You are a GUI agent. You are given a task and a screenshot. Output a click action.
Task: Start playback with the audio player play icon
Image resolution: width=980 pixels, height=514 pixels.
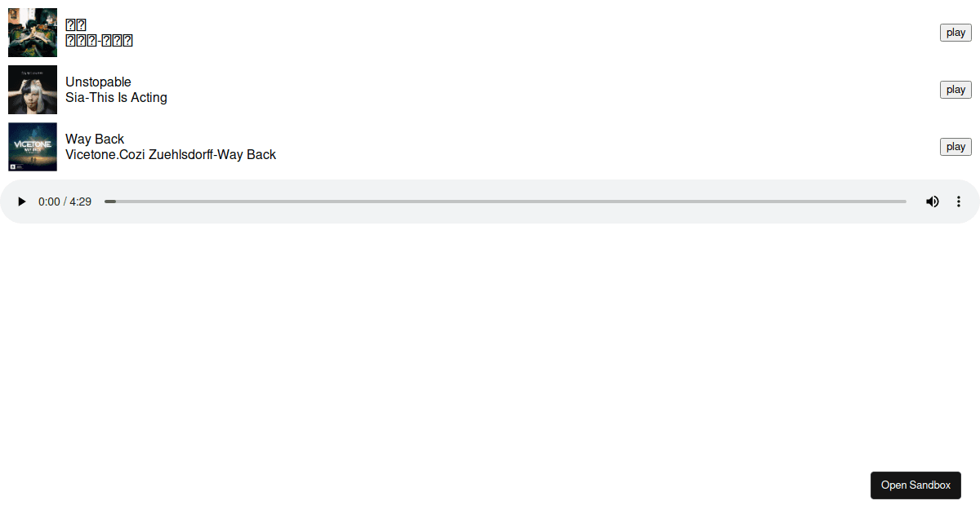[22, 202]
